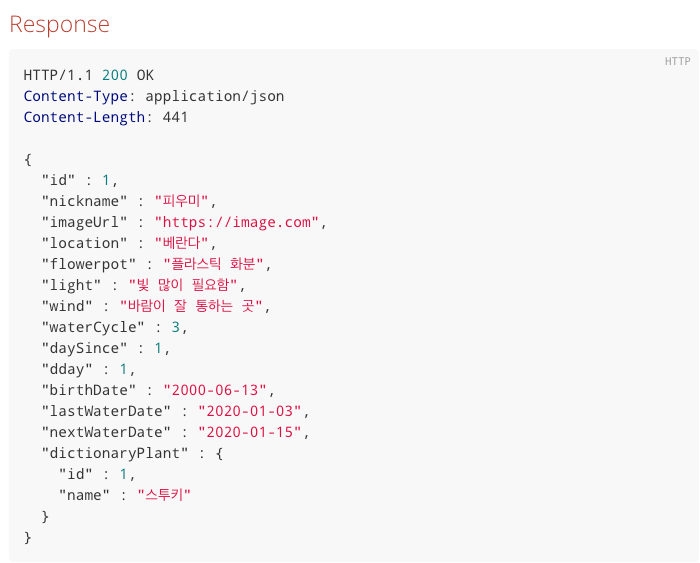The height and width of the screenshot is (563, 700).
Task: Click the "location" value 베란다
Action: [185, 243]
